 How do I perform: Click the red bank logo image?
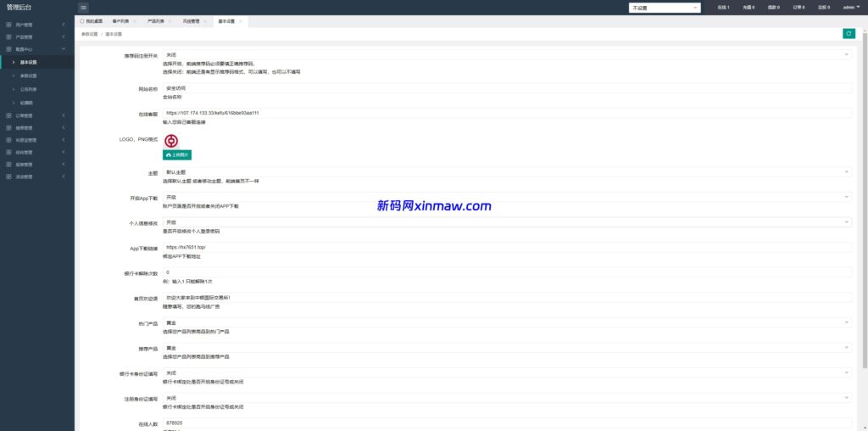pos(171,141)
